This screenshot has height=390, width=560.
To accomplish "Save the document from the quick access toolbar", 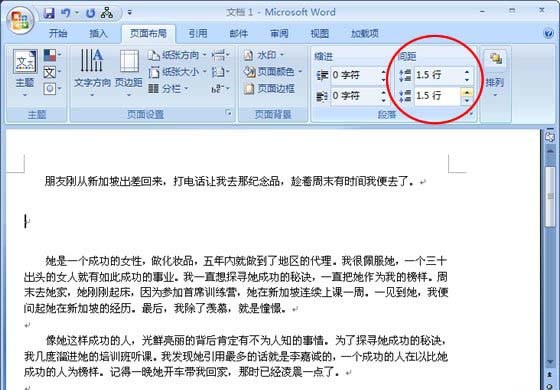I will point(49,13).
